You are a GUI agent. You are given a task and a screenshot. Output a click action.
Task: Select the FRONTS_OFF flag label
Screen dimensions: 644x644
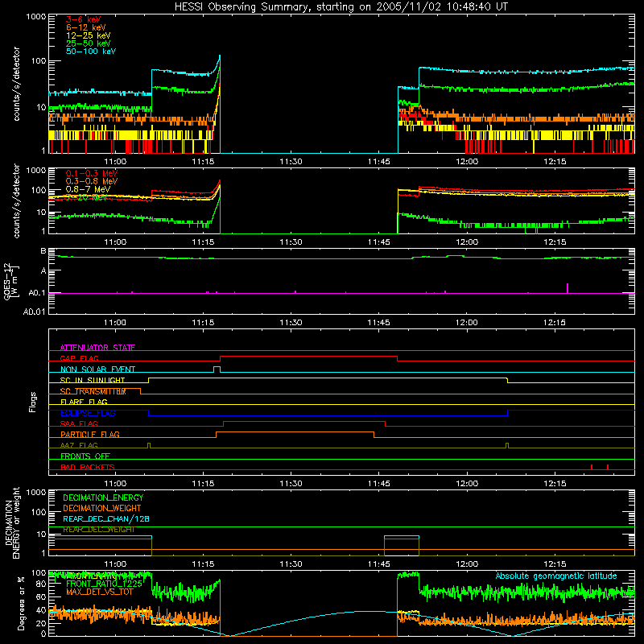[x=85, y=456]
